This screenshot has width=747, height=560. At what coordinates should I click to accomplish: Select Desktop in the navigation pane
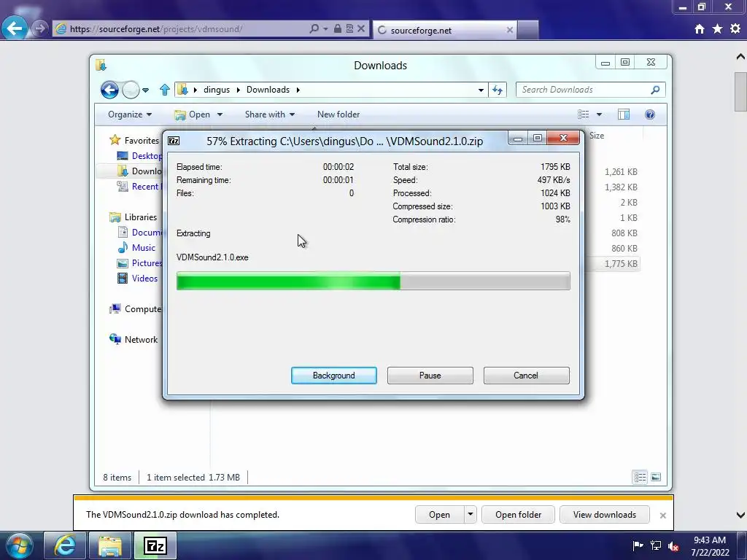[x=139, y=156]
